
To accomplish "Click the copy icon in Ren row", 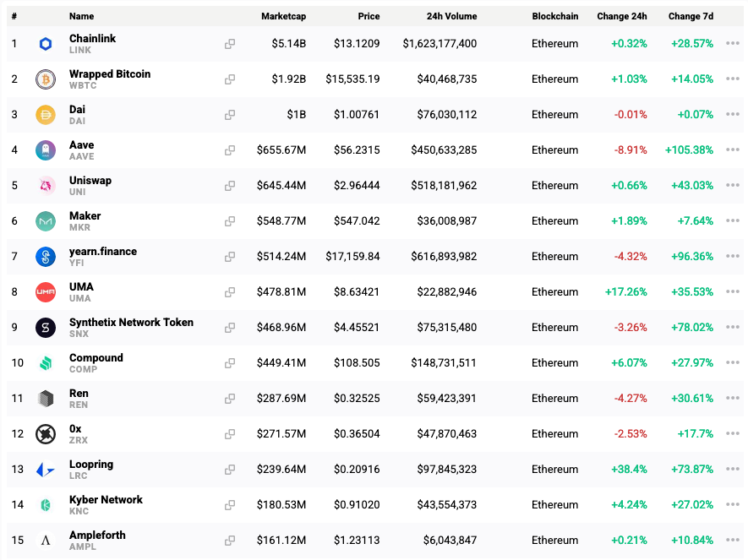I will click(230, 399).
